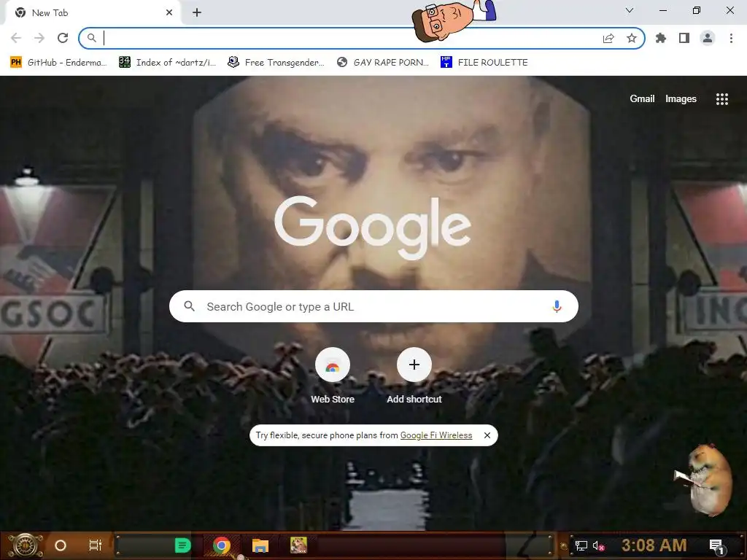Click the share this page icon

pos(608,38)
